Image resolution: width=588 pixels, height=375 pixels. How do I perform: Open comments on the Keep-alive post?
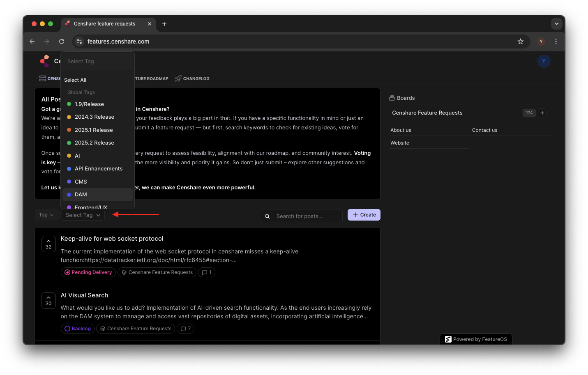point(207,272)
